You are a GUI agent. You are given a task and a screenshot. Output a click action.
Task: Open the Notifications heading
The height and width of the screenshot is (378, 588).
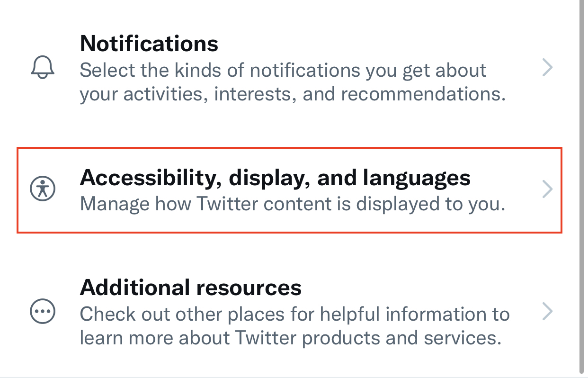click(x=149, y=44)
